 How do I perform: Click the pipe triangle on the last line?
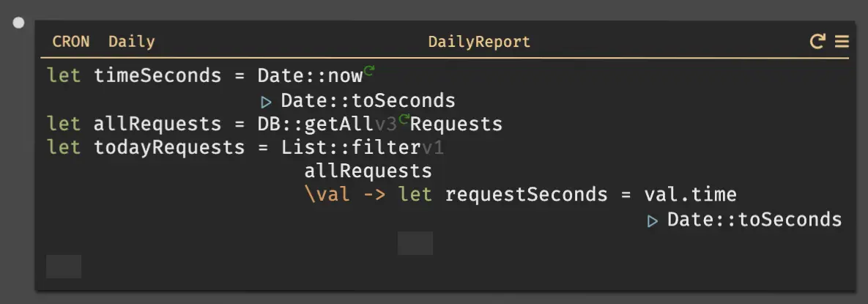653,220
